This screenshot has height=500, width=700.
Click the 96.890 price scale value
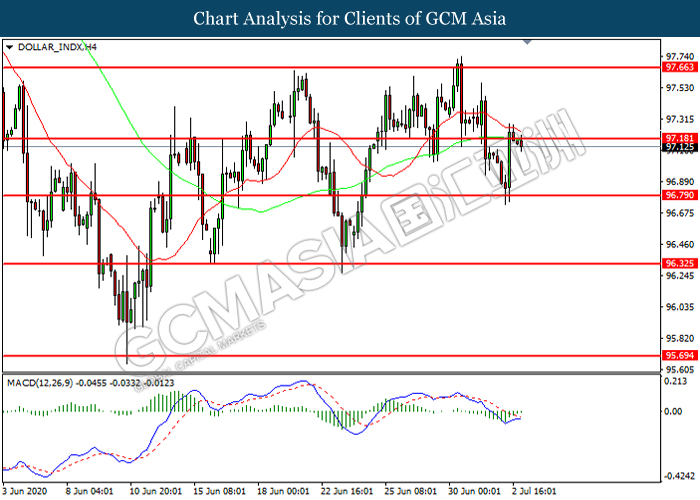click(x=680, y=182)
